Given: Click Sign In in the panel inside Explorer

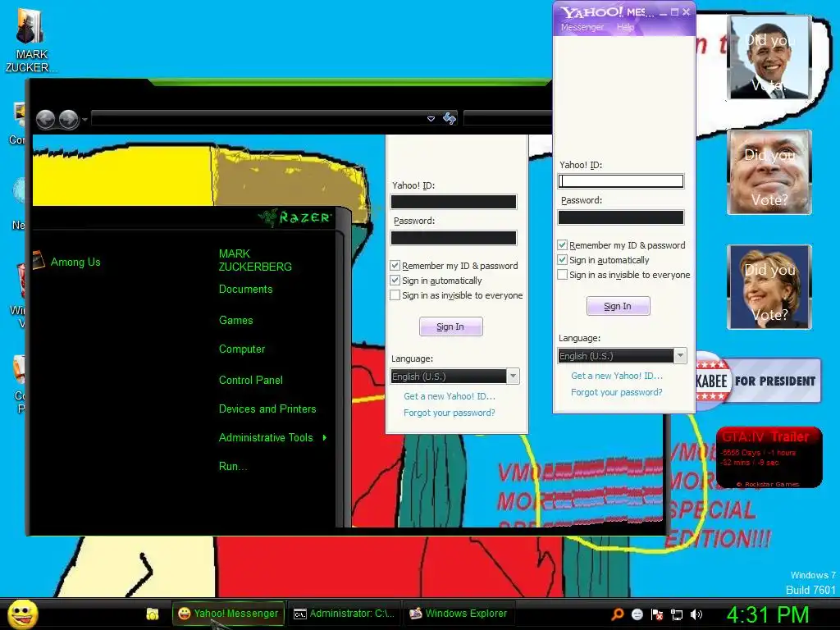Looking at the screenshot, I should point(450,326).
